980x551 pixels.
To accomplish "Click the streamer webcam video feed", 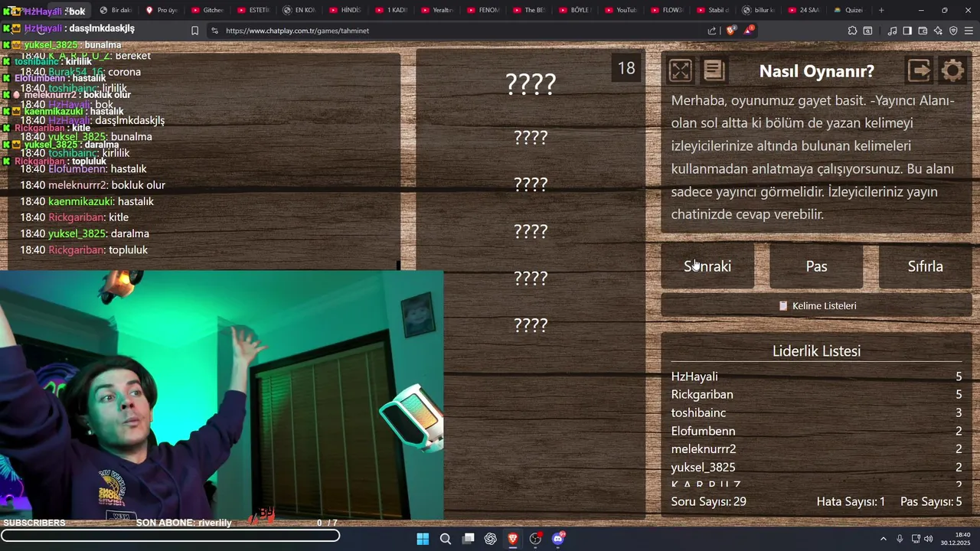I will point(221,396).
